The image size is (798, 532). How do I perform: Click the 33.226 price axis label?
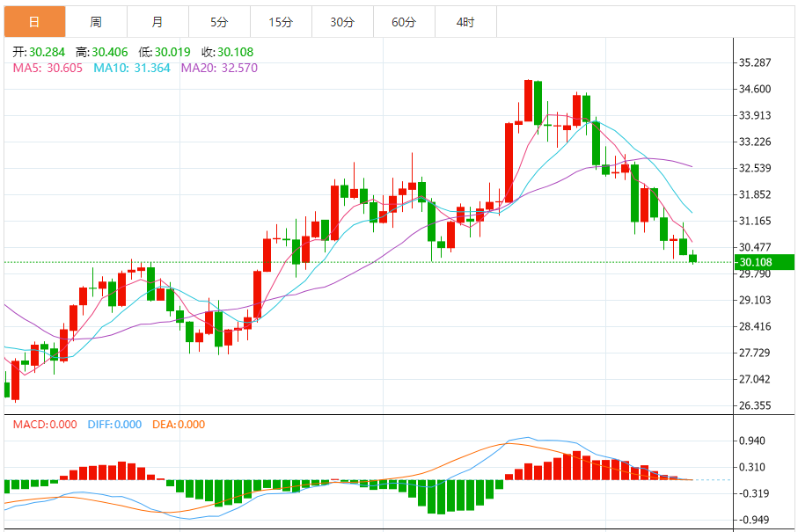click(x=755, y=142)
